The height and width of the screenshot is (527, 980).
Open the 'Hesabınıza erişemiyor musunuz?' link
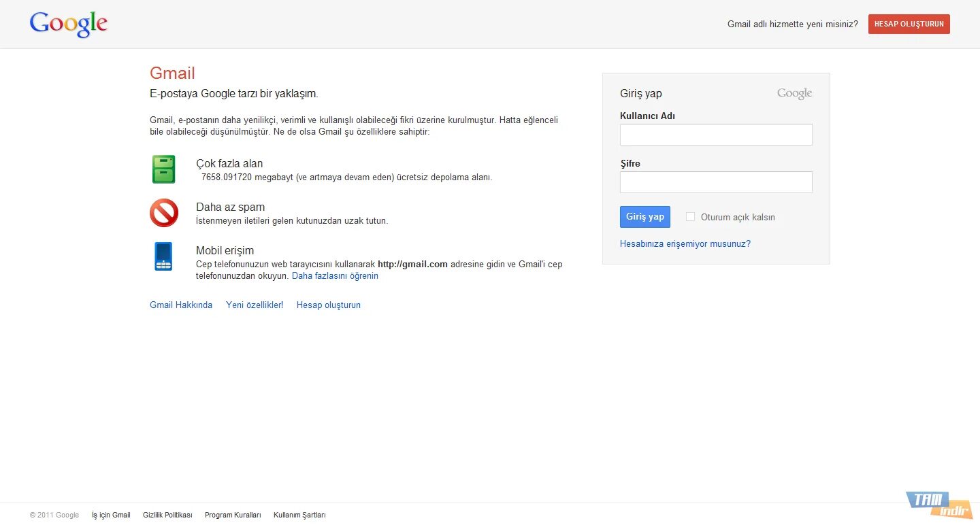(685, 243)
